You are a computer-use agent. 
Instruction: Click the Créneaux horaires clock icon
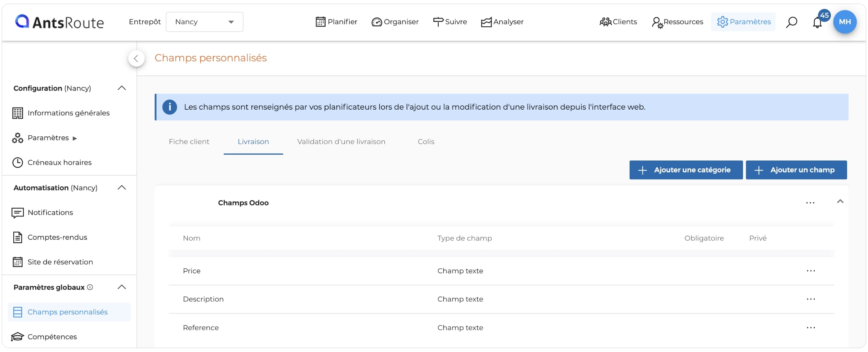coord(18,163)
